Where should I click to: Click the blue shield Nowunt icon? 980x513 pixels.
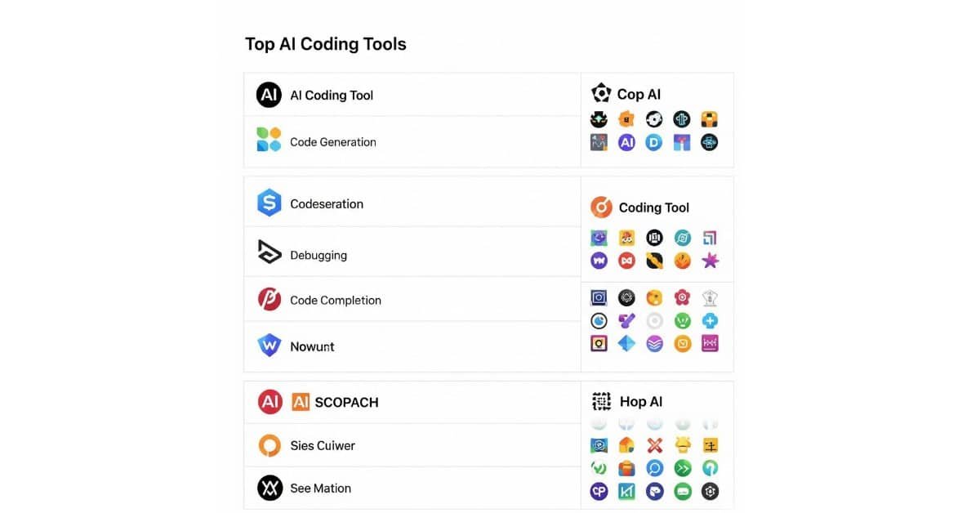pyautogui.click(x=269, y=346)
